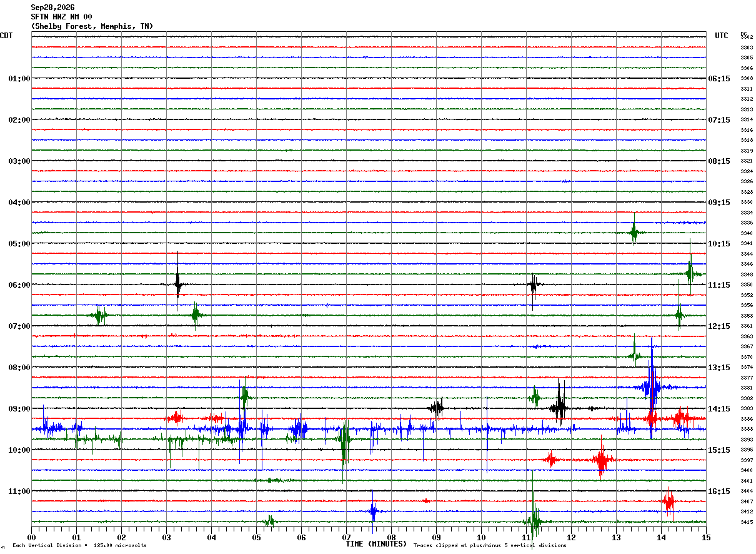Click the 07 minute axis tick label
Image resolution: width=756 pixels, height=554 pixels.
(346, 538)
